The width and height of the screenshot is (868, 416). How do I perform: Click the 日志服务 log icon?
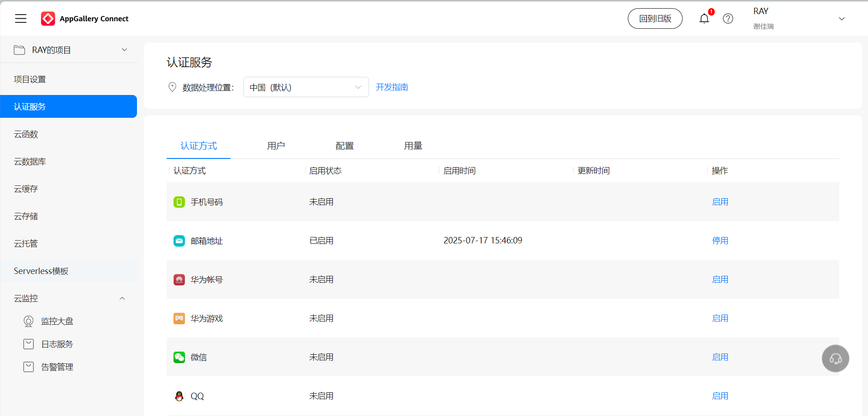[28, 344]
